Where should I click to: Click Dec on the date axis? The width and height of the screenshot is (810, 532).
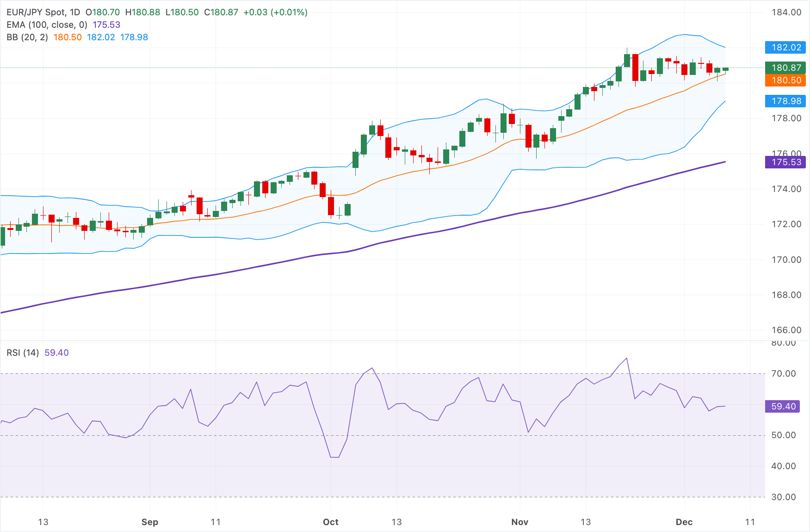click(x=685, y=522)
